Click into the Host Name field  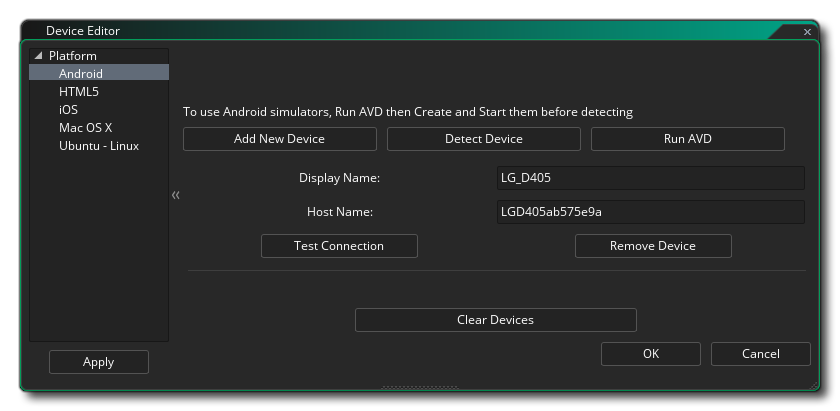click(x=650, y=212)
